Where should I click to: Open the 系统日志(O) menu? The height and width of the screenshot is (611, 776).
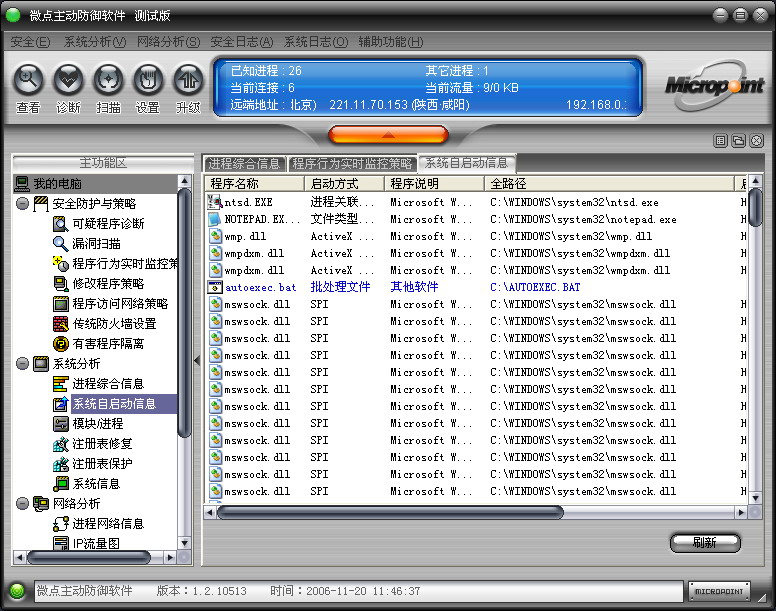point(316,42)
